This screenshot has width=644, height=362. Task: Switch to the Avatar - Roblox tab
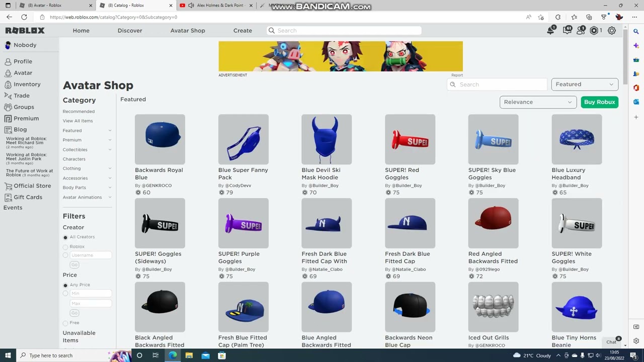(54, 6)
